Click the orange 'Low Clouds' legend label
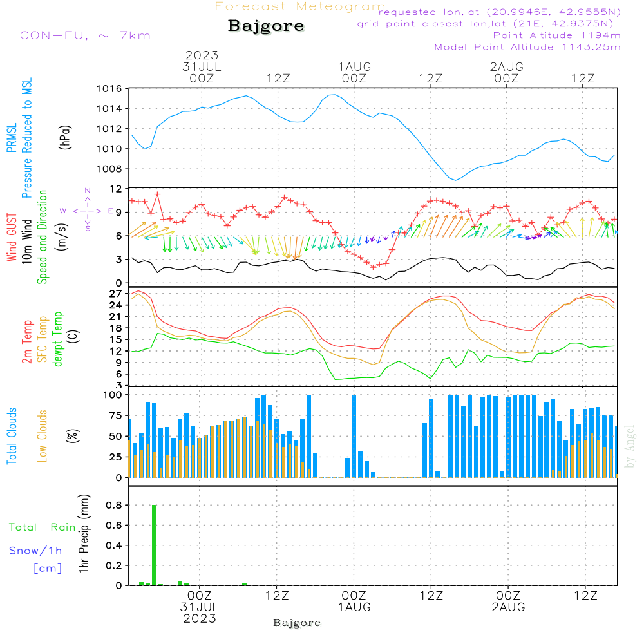 [x=43, y=436]
